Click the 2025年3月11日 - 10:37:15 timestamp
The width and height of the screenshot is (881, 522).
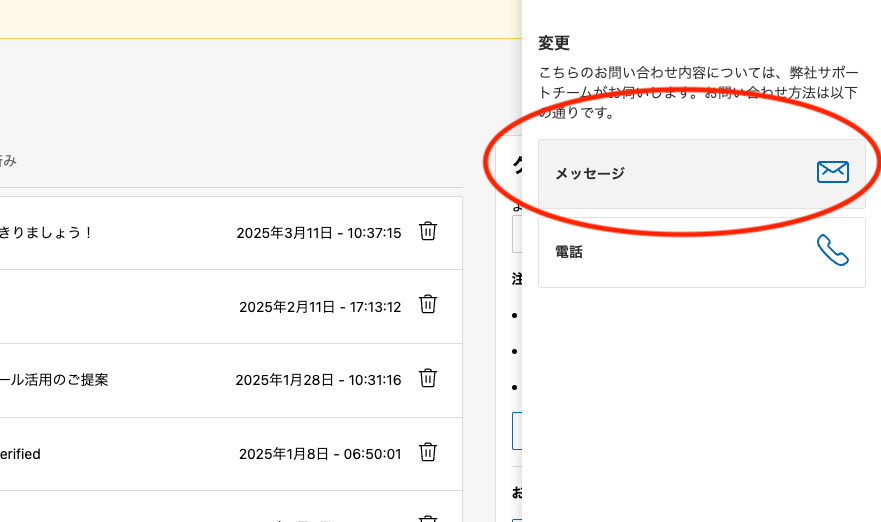point(318,233)
